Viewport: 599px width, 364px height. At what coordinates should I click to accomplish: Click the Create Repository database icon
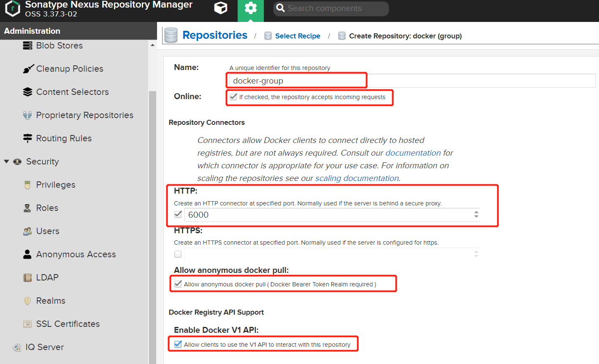342,36
